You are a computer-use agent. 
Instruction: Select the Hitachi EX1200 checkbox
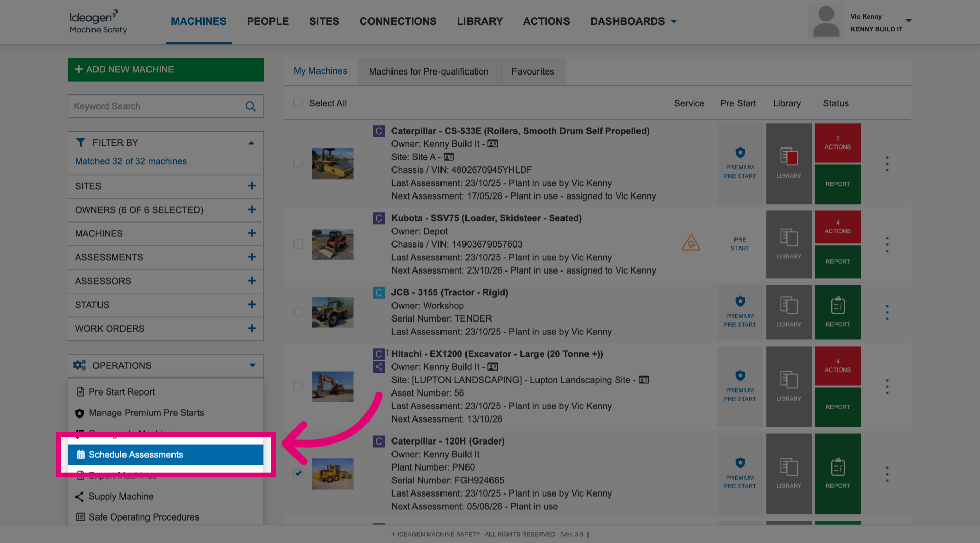click(298, 386)
